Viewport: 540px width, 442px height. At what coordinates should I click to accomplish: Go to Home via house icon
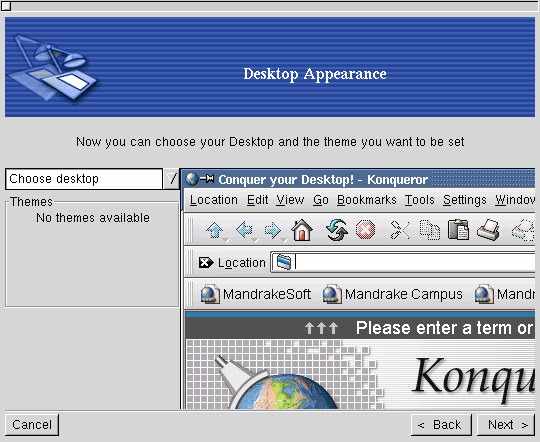tap(302, 230)
